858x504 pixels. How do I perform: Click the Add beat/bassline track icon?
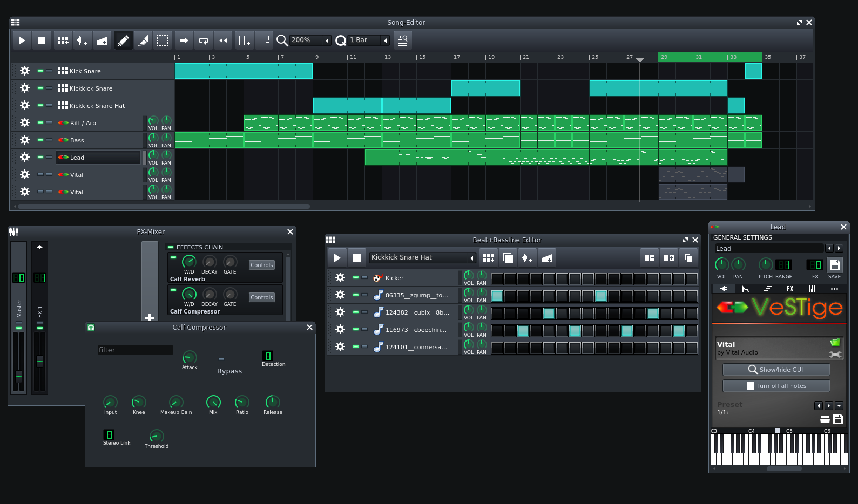[63, 40]
